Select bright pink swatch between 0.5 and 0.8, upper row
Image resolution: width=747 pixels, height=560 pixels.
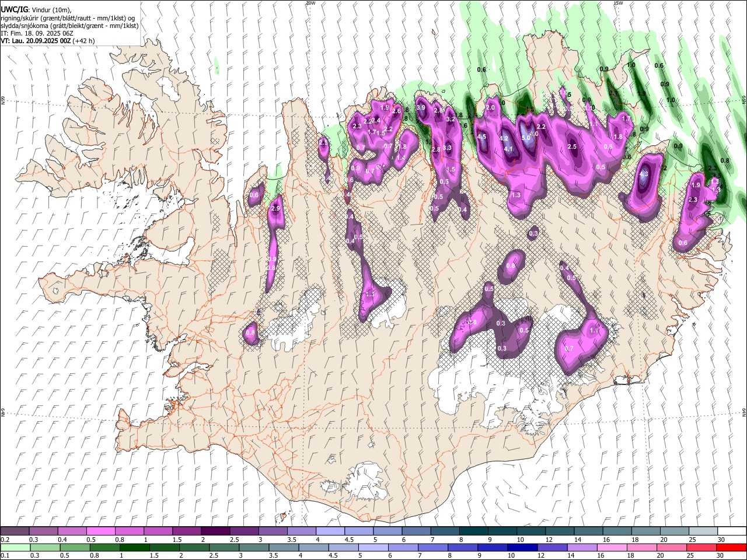[x=100, y=531]
